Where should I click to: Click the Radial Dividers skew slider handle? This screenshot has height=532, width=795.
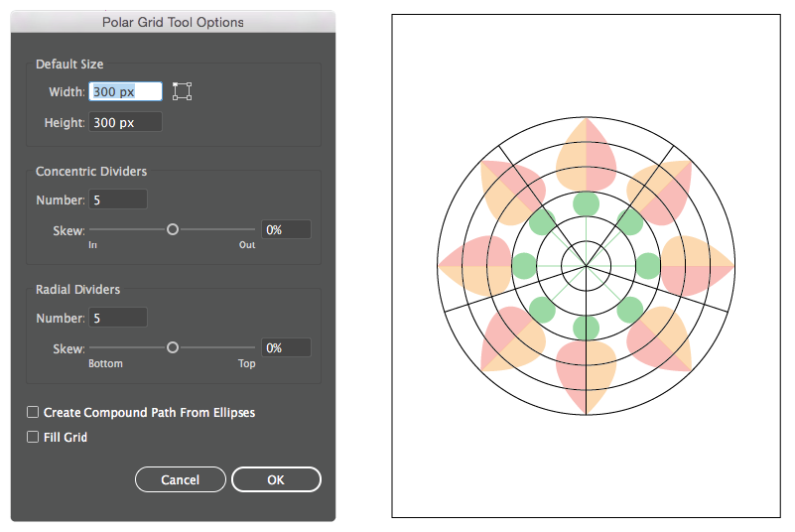point(173,347)
